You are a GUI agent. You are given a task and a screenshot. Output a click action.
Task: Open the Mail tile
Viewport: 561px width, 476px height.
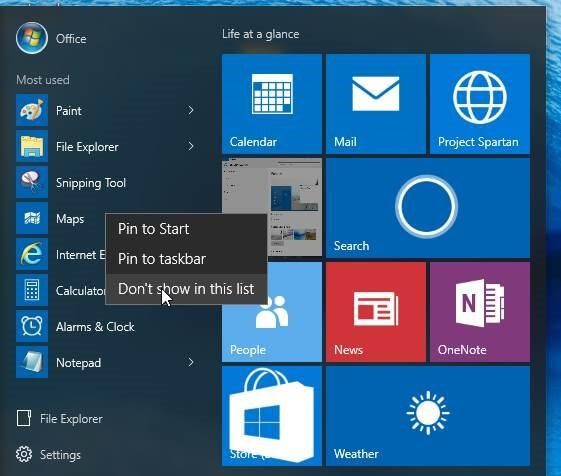(x=376, y=104)
